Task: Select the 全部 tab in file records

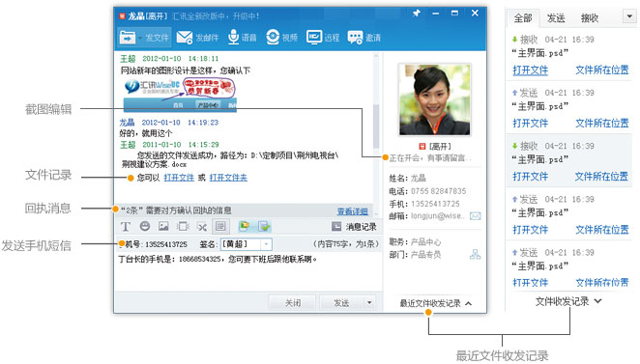Action: [x=522, y=18]
